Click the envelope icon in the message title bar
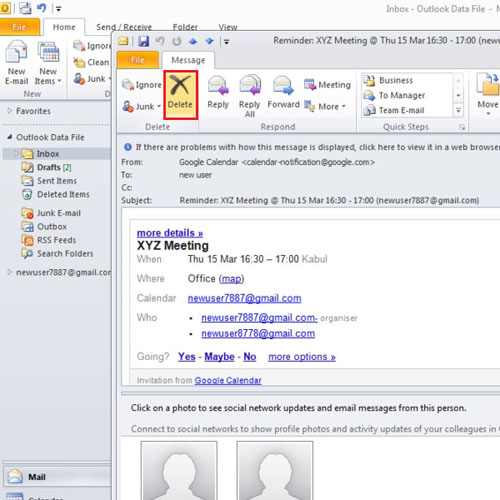This screenshot has height=500, width=500. pyautogui.click(x=123, y=41)
